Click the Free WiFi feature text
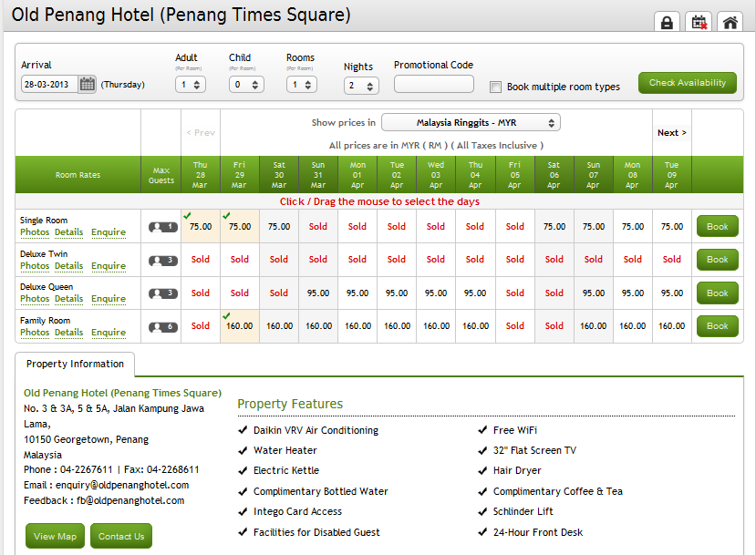 pos(515,430)
